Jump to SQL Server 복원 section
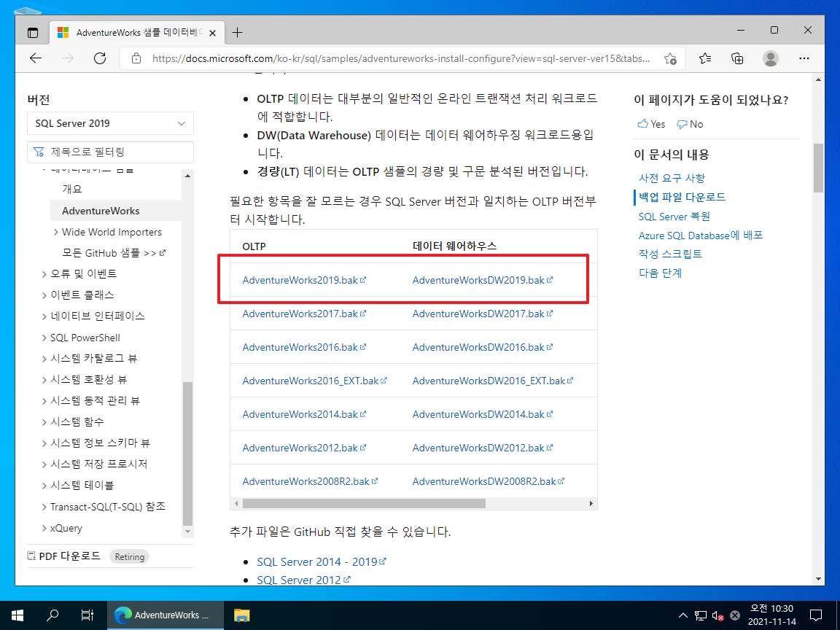 (674, 217)
